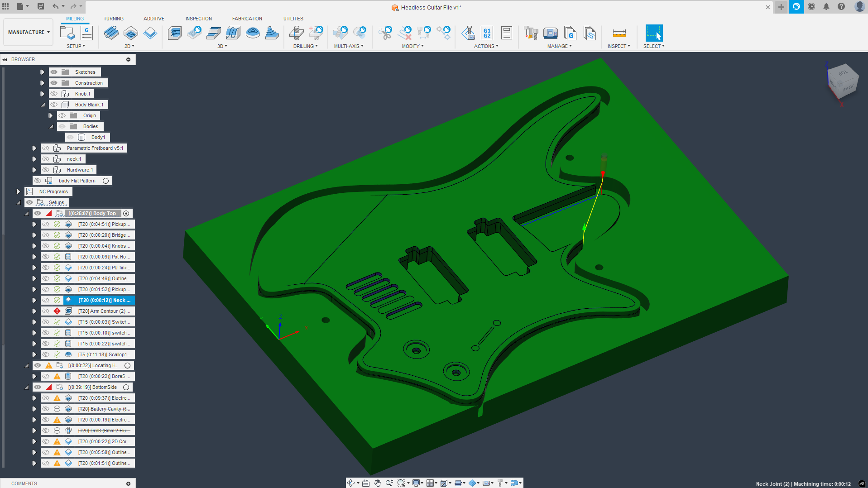Open the MANUFACTURE workspace dropdown
The image size is (868, 488).
(29, 32)
